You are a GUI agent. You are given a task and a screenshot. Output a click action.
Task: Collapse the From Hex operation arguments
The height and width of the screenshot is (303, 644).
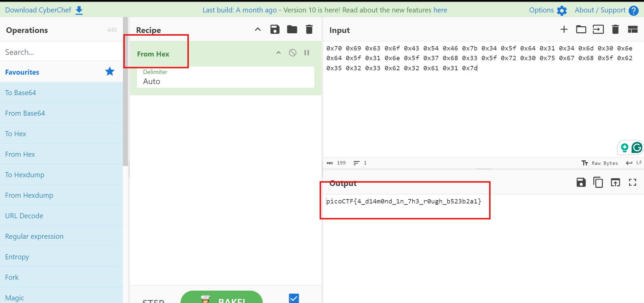click(x=278, y=53)
